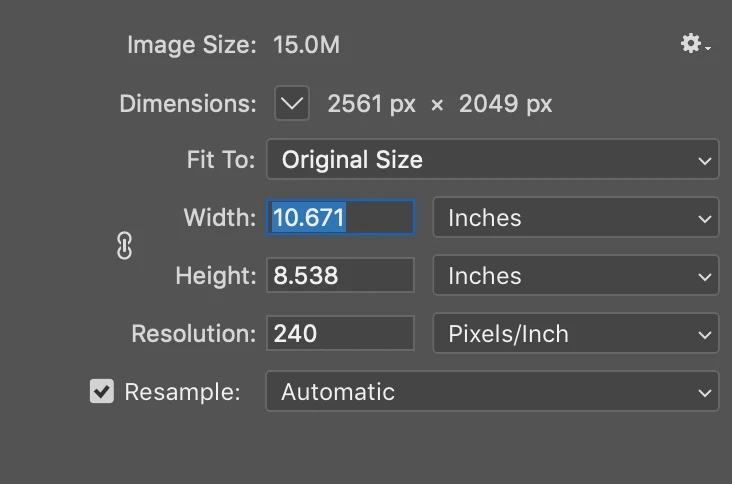The width and height of the screenshot is (732, 484).
Task: Expand the Fit To Original Size dropdown
Action: (x=493, y=159)
